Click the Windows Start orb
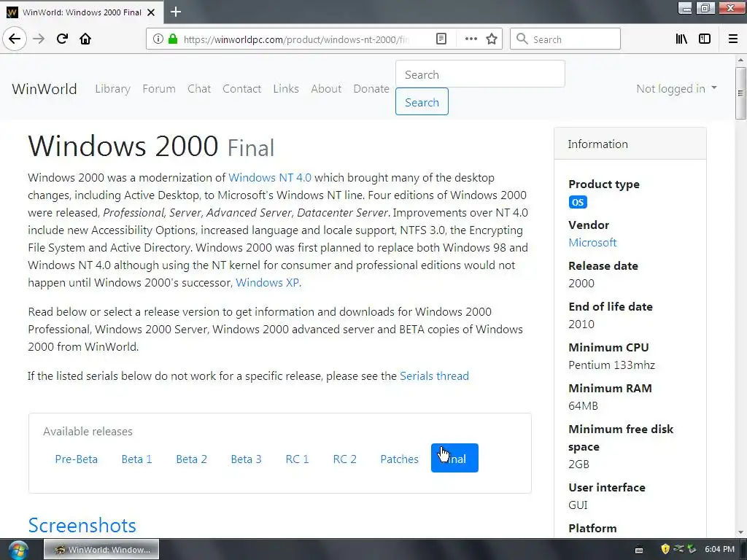 click(x=18, y=550)
